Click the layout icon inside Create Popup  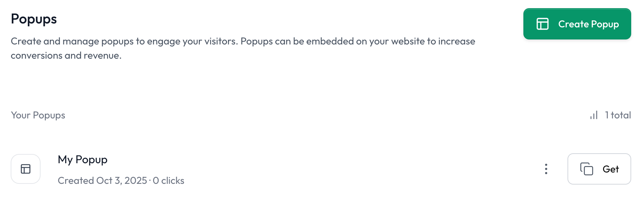click(542, 24)
